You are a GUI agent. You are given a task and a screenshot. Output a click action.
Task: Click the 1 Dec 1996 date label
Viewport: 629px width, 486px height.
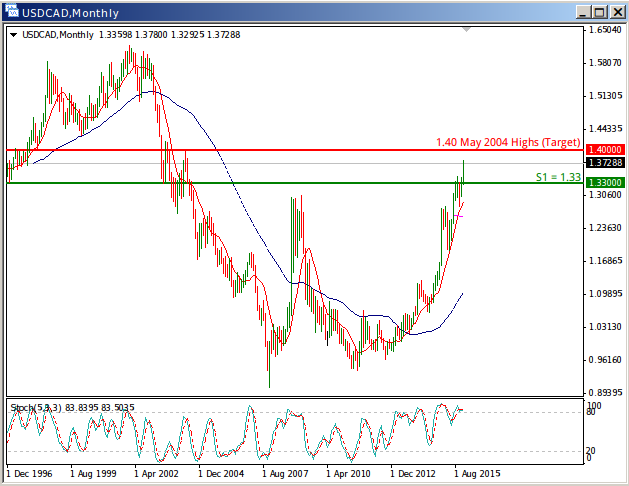(x=29, y=474)
